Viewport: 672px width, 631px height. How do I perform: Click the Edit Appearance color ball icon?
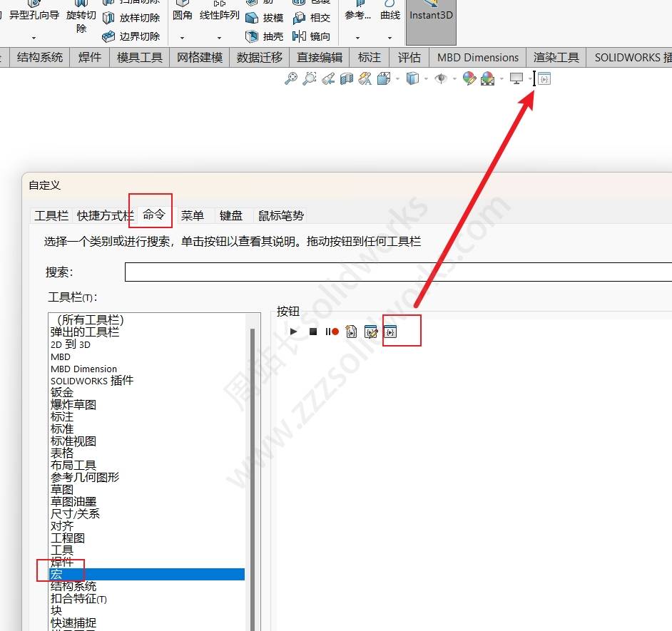[469, 78]
